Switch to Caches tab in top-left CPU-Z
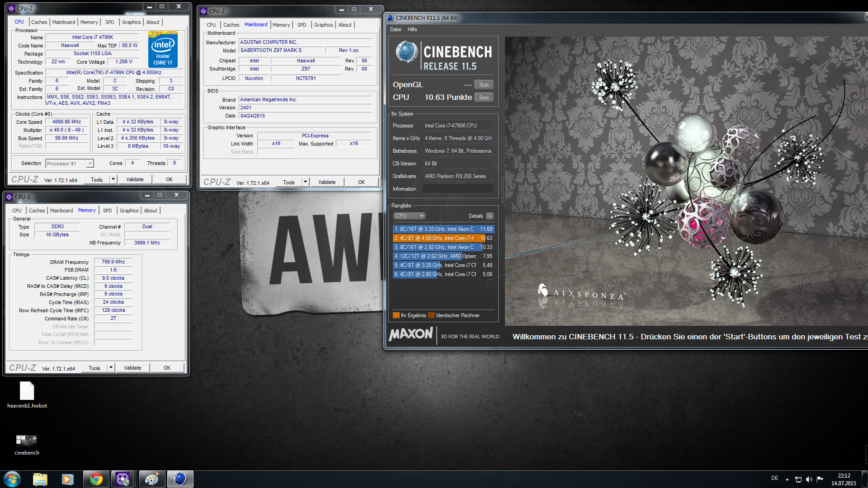Image resolution: width=868 pixels, height=488 pixels. 39,22
